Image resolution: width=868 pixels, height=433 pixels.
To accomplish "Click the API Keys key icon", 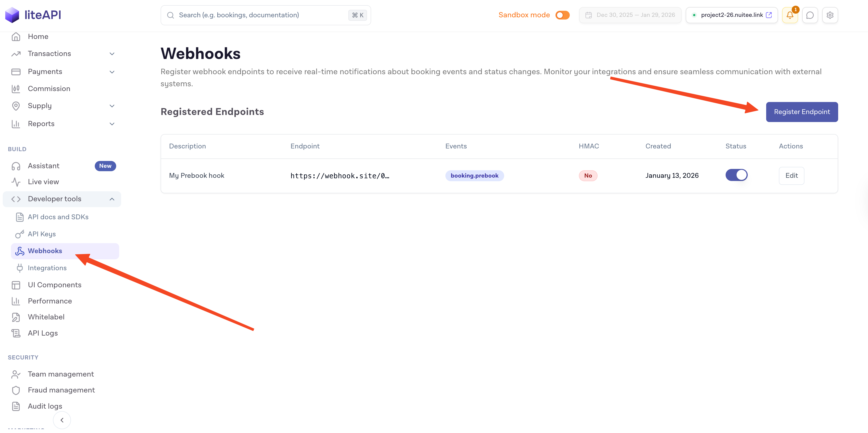I will pyautogui.click(x=20, y=234).
